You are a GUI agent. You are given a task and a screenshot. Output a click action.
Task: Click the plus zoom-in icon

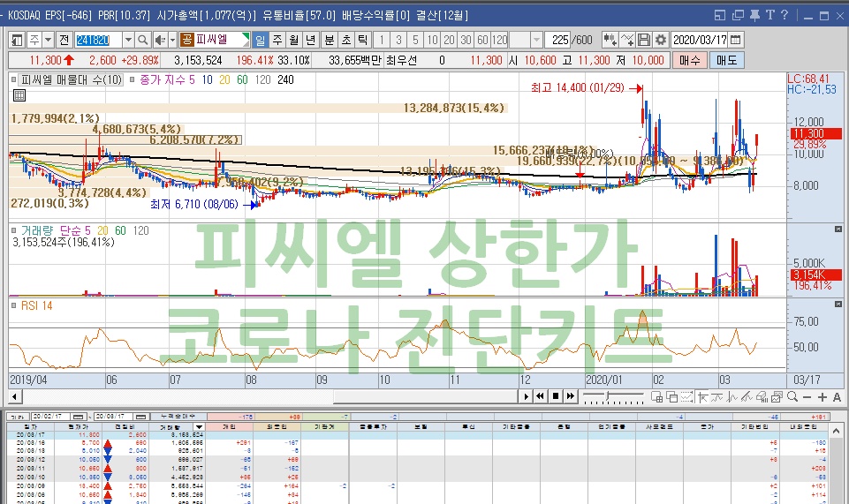click(822, 397)
